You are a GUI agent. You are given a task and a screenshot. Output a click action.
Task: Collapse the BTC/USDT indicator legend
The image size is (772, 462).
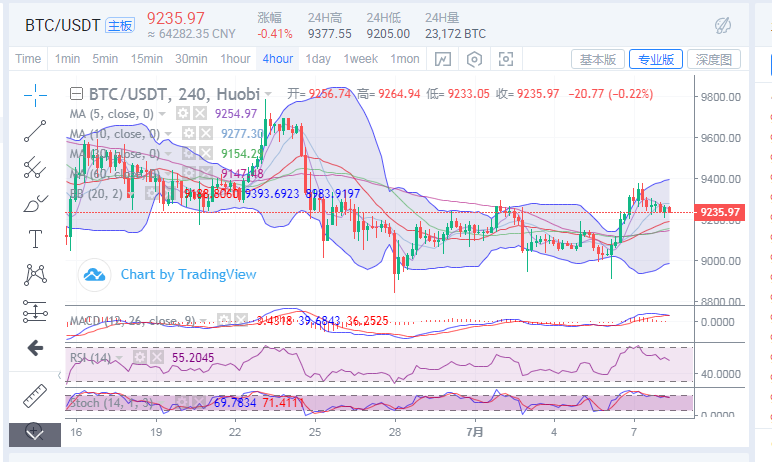pos(76,94)
